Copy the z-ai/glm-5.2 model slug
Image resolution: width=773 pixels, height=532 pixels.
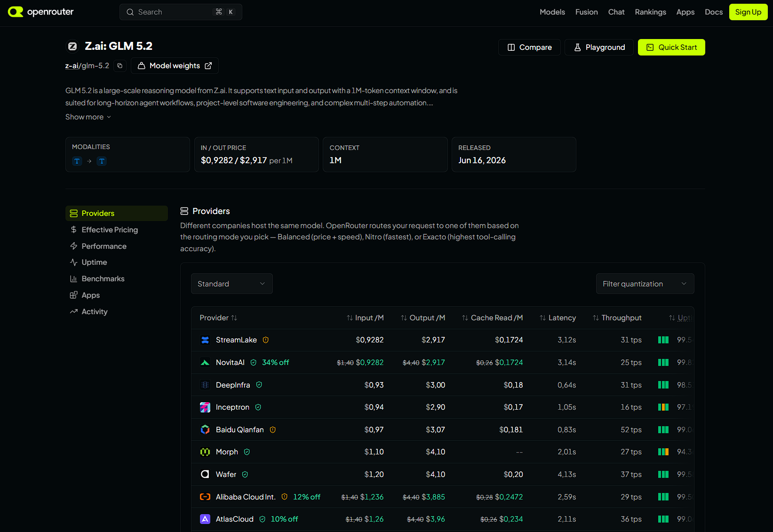(x=120, y=66)
